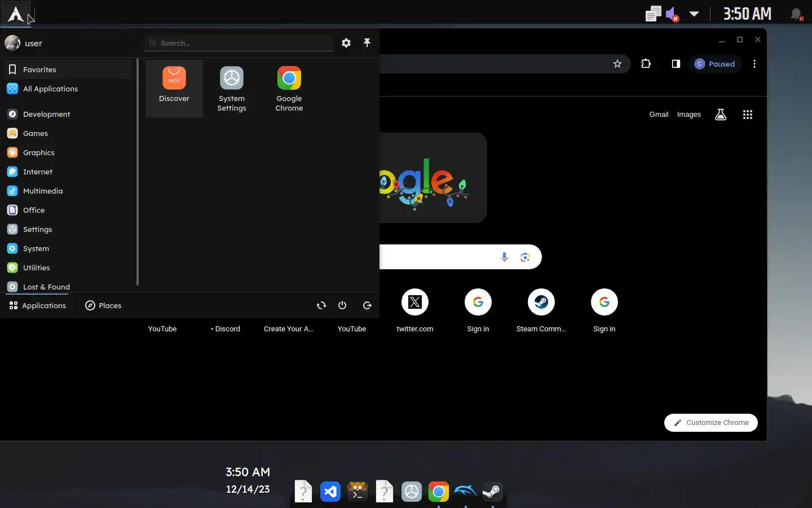Open the Steam Community shortcut
The height and width of the screenshot is (508, 812).
pos(541,310)
